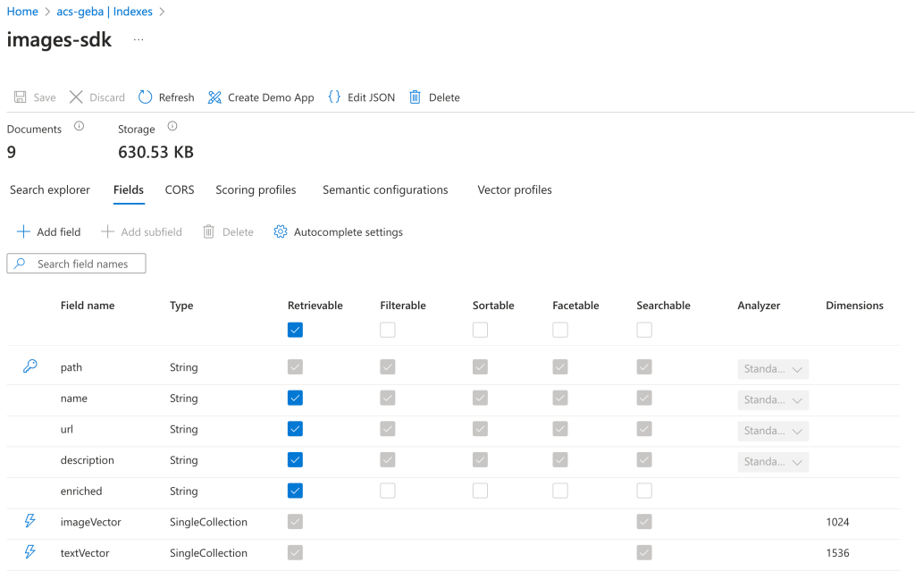915x588 pixels.
Task: Click the lightning icon beside imageVector
Action: 29,522
